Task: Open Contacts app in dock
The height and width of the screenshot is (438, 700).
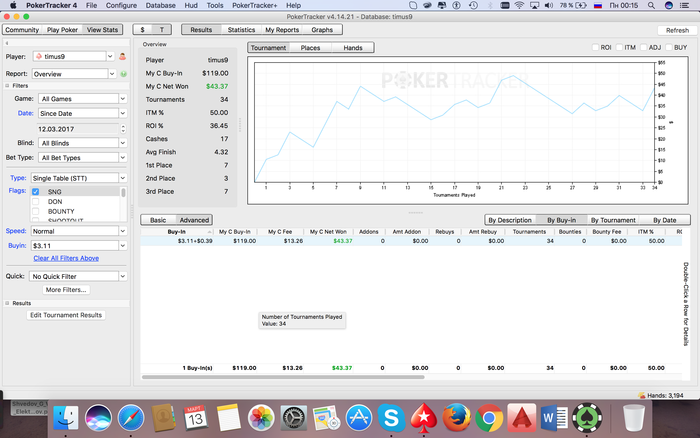Action: point(163,418)
